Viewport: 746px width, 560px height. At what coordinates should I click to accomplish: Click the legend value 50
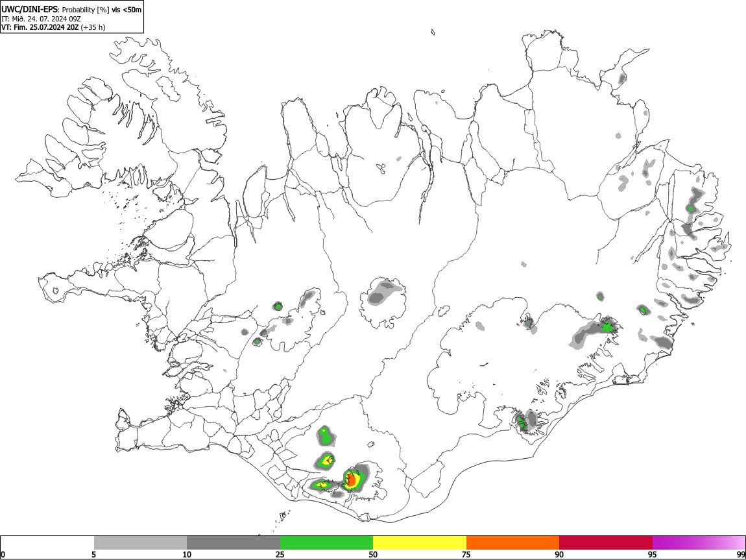point(373,554)
